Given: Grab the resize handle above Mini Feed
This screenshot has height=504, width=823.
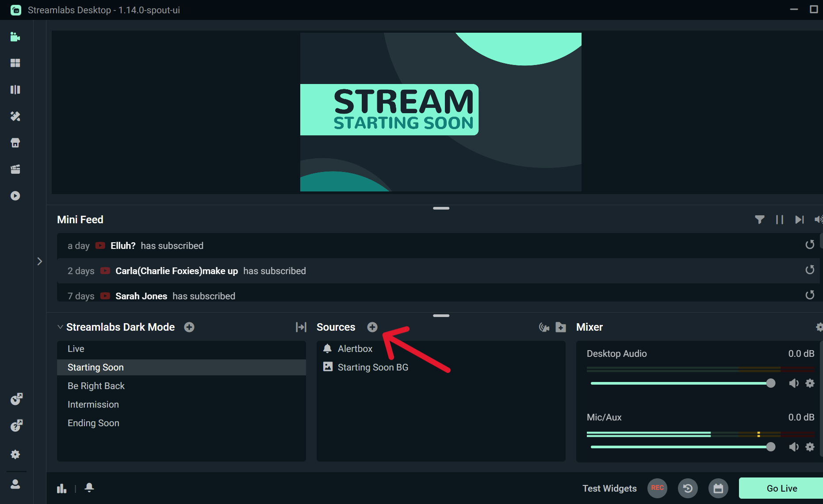Looking at the screenshot, I should tap(441, 208).
